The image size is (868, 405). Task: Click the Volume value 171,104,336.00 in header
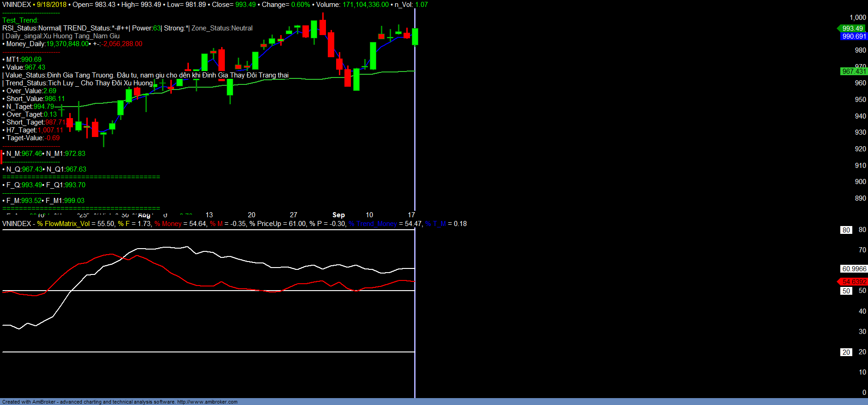click(366, 5)
